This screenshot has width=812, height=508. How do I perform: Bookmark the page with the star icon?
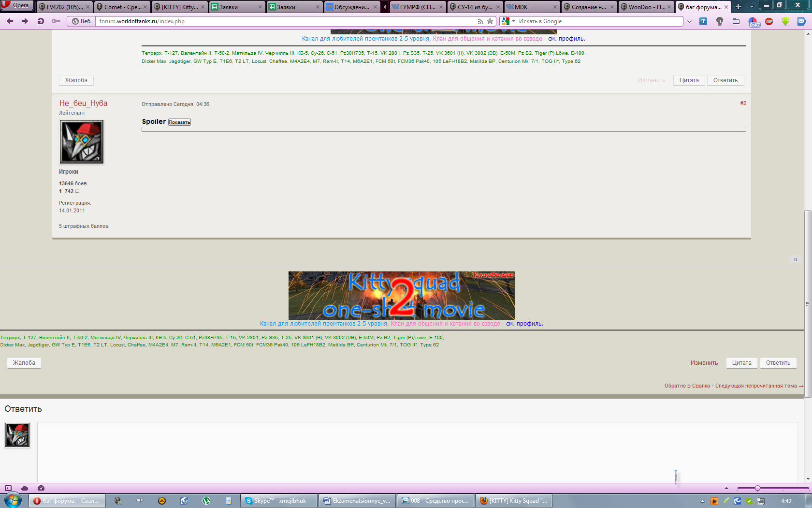(x=490, y=21)
